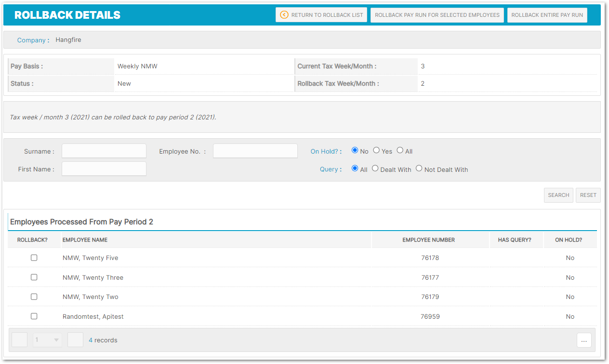Select Query 'Dealt With' radio button
Image resolution: width=609 pixels, height=364 pixels.
click(x=375, y=169)
